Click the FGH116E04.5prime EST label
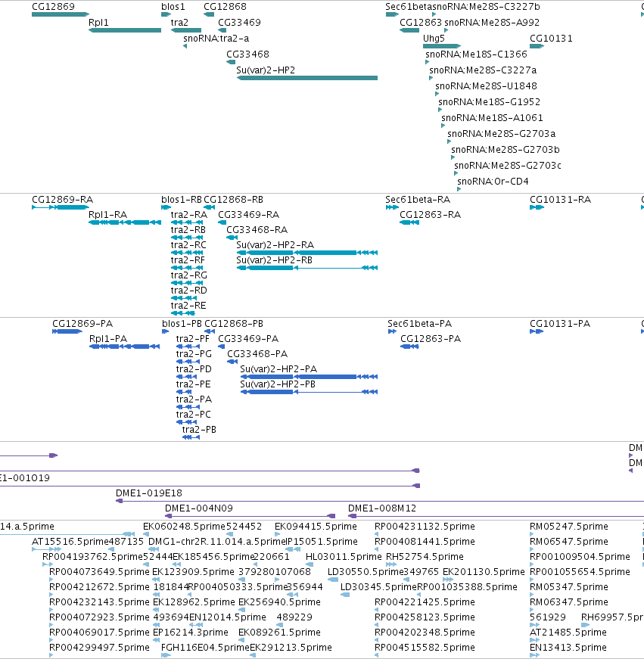This screenshot has width=644, height=659. click(205, 647)
